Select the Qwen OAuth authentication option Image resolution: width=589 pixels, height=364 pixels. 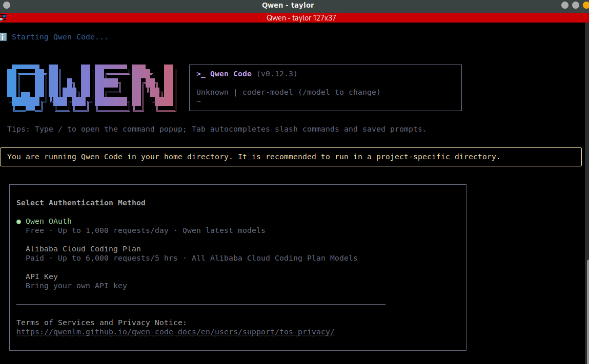pos(49,221)
